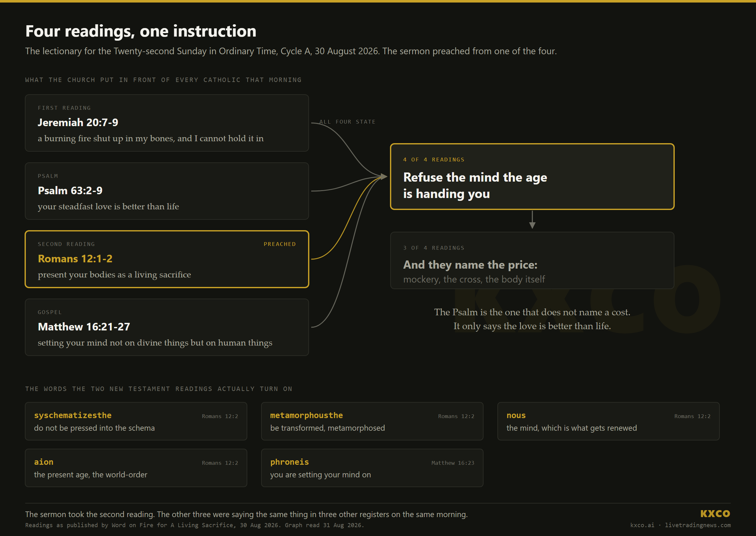Click the footer sentence "The sermon took the second reading"
Screen dimensions: 756x536
pos(246,514)
